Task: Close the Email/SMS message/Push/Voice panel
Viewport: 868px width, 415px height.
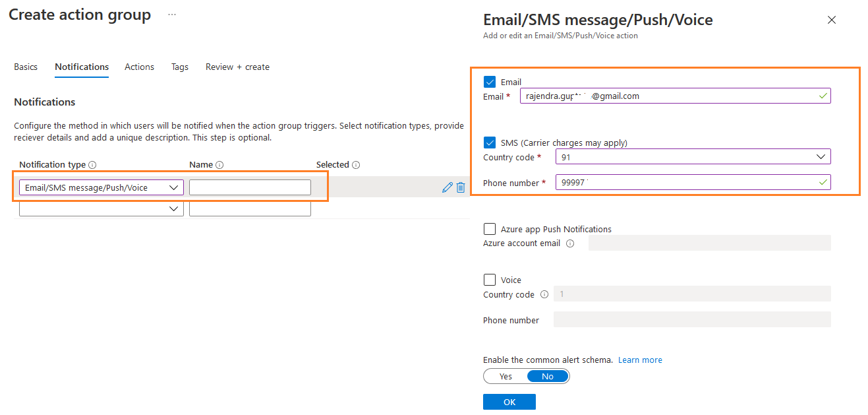Action: point(832,20)
